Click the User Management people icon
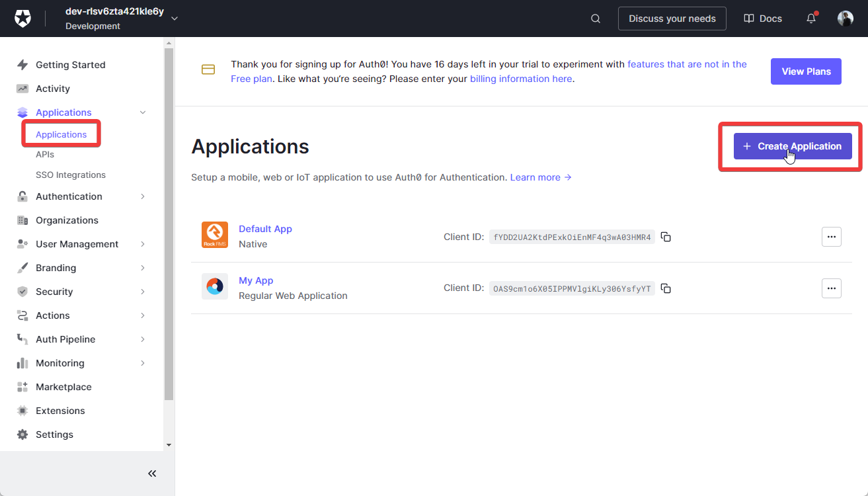This screenshot has width=868, height=496. tap(22, 244)
